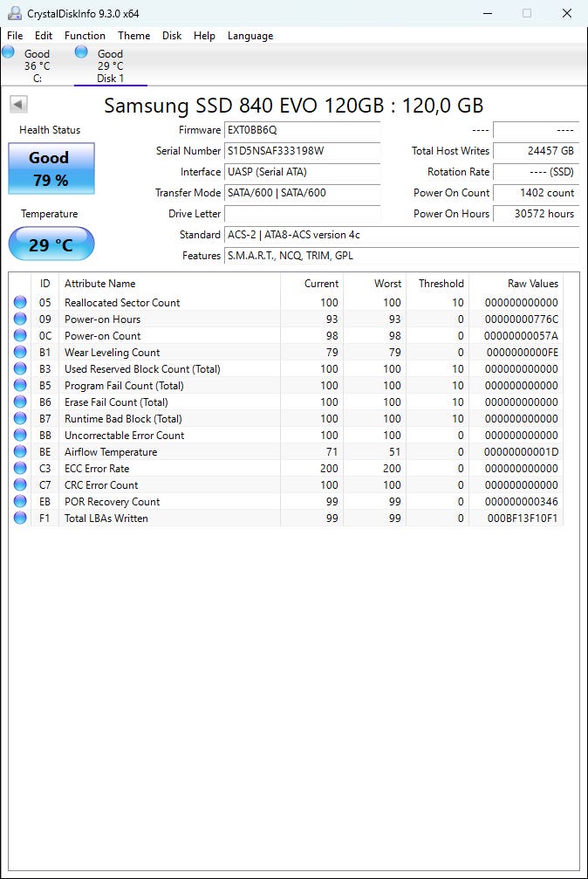The width and height of the screenshot is (588, 879).
Task: Click status orb for Airflow Temperature
Action: 20,451
